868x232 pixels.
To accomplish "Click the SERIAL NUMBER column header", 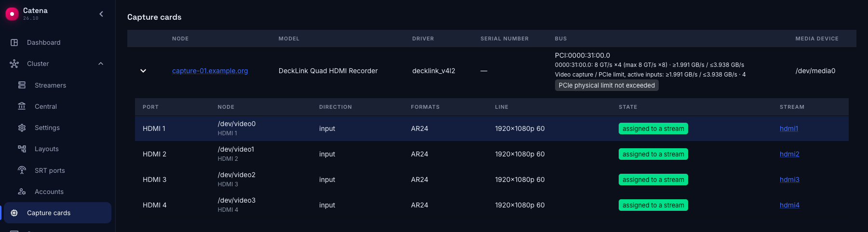I will (x=504, y=39).
